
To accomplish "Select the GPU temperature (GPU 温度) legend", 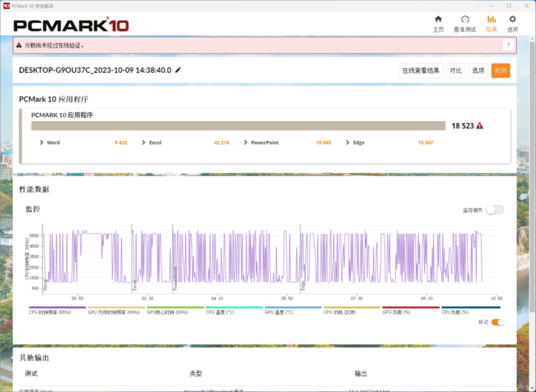I will pyautogui.click(x=293, y=310).
